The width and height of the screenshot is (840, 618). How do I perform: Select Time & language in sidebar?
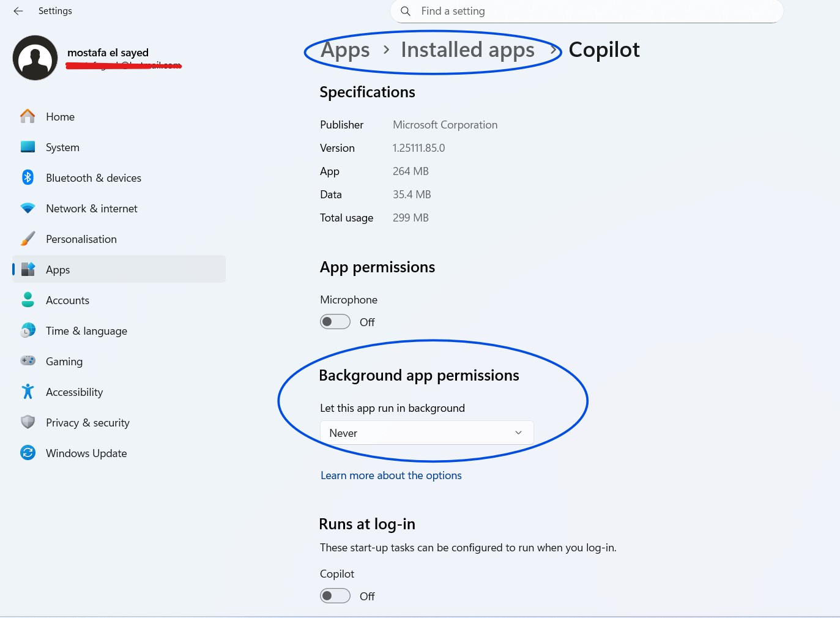[86, 331]
